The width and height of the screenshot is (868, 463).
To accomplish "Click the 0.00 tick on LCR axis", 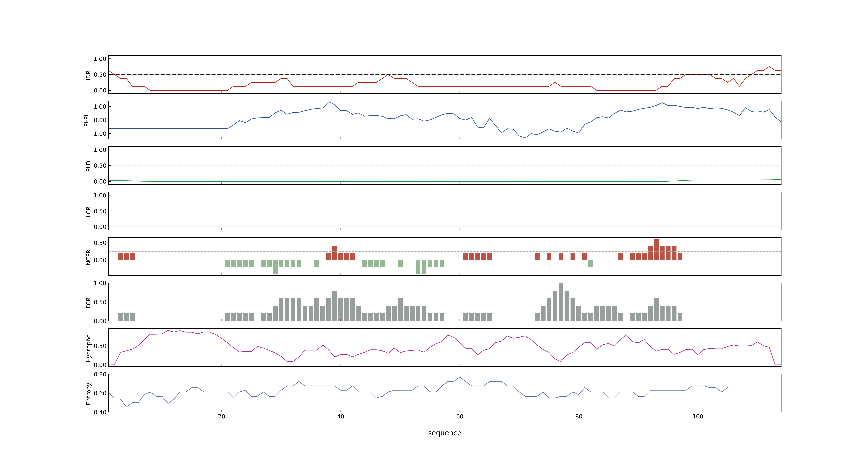I will pyautogui.click(x=100, y=227).
